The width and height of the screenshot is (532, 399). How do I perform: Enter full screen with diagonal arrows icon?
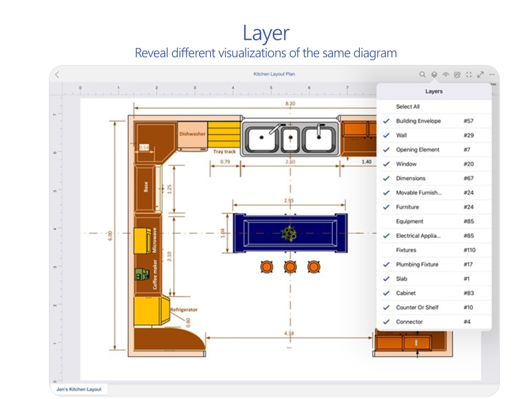(480, 75)
